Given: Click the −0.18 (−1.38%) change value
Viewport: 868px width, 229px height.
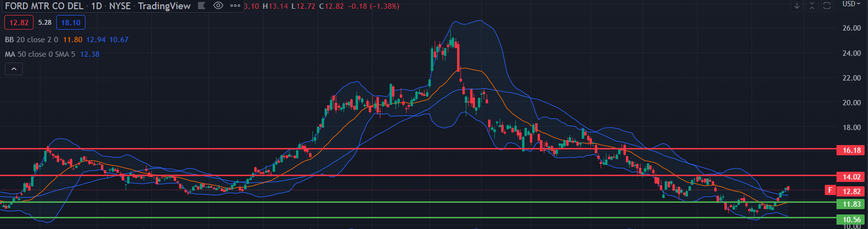Looking at the screenshot, I should pos(374,6).
